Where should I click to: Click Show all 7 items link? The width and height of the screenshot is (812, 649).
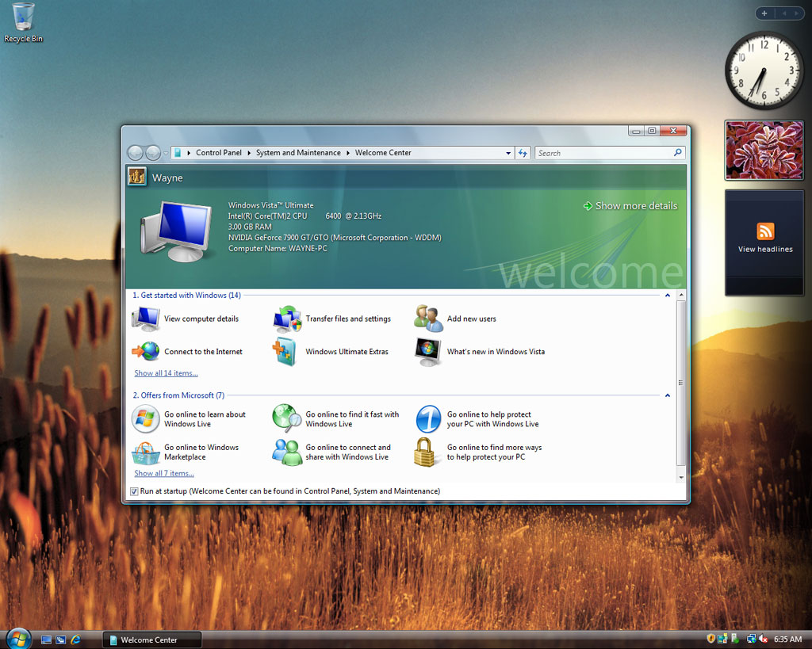click(x=164, y=474)
